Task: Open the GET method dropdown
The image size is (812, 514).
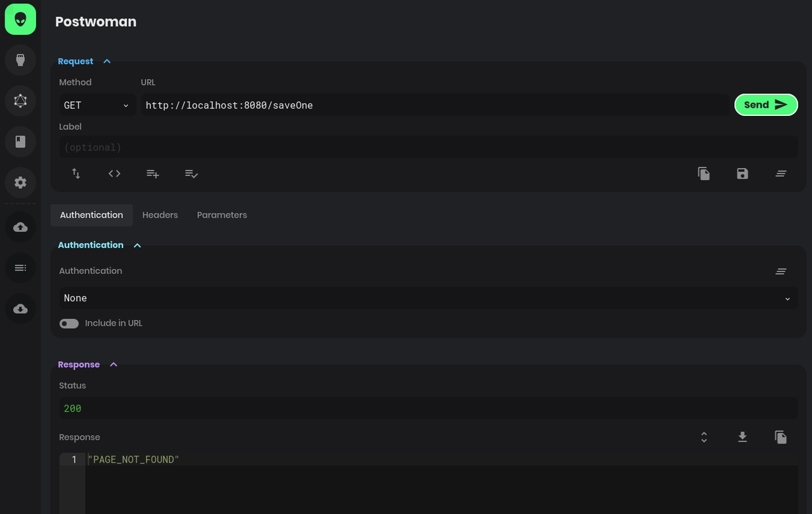Action: 97,105
